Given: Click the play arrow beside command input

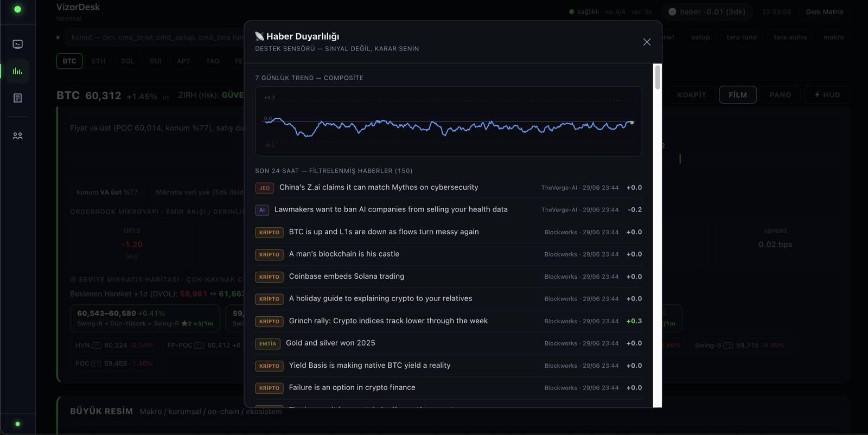Looking at the screenshot, I should (58, 37).
